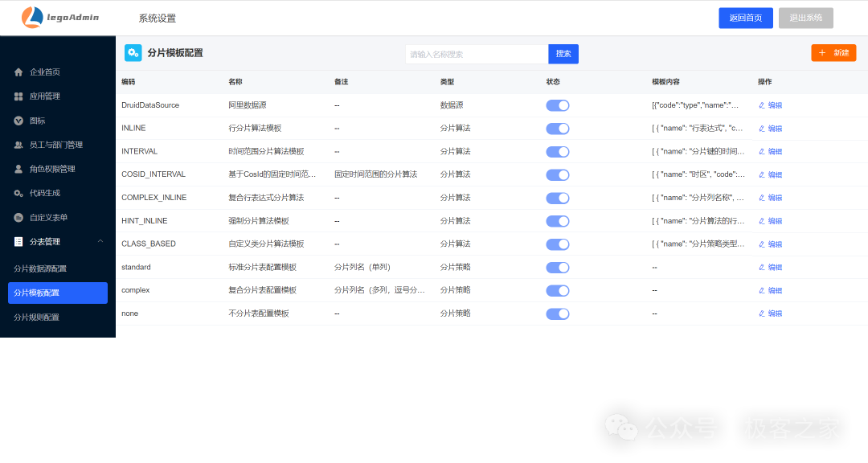The height and width of the screenshot is (463, 868).
Task: Click the HINT_INLINE code cell
Action: point(145,221)
